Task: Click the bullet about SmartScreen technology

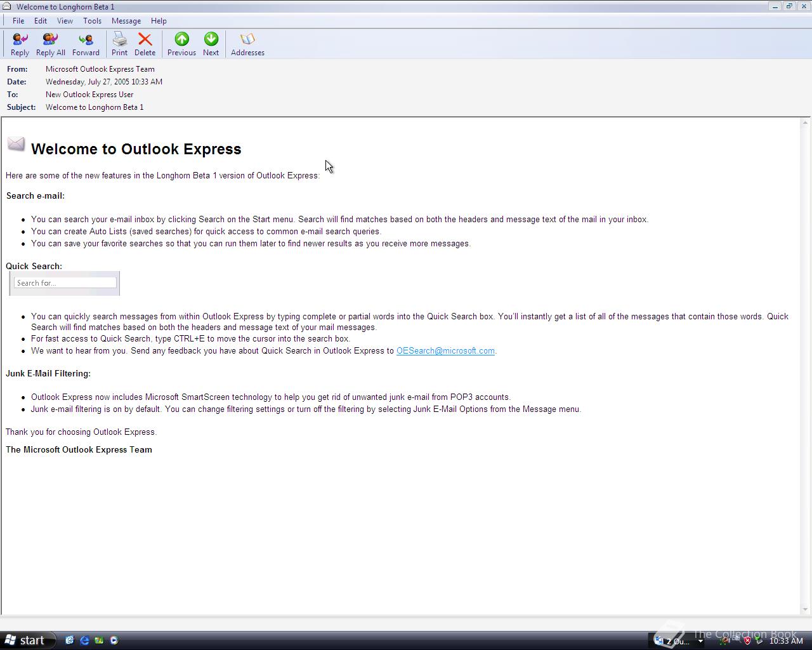Action: 271,397
